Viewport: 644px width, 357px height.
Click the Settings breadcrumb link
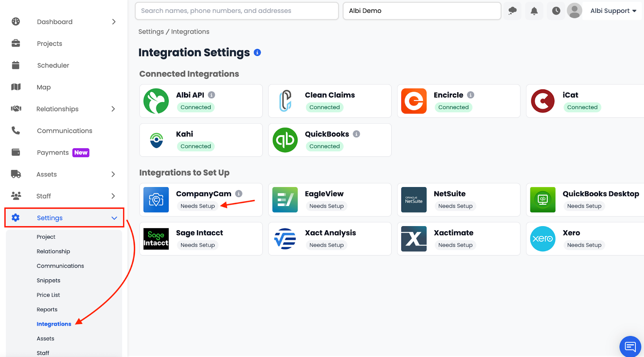tap(151, 32)
